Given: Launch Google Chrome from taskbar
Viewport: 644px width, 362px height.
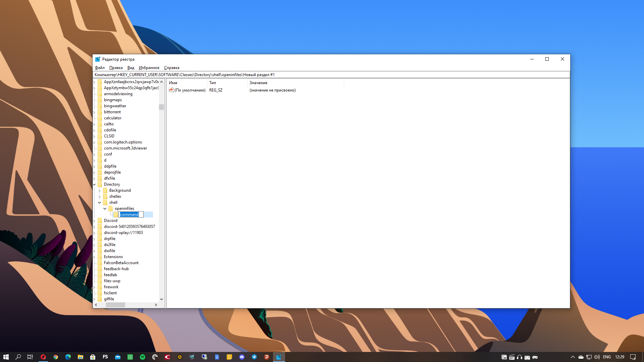Looking at the screenshot, I should pos(56,357).
